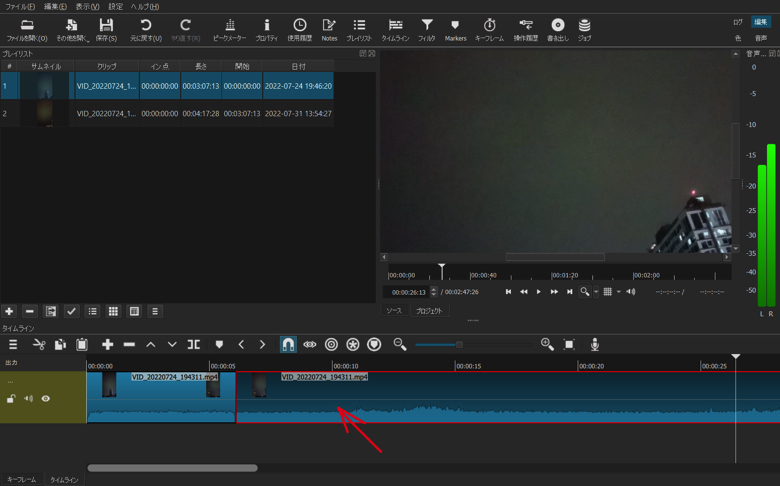This screenshot has height=486, width=780.
Task: Toggle ripple trim and drop icon
Action: click(x=331, y=344)
